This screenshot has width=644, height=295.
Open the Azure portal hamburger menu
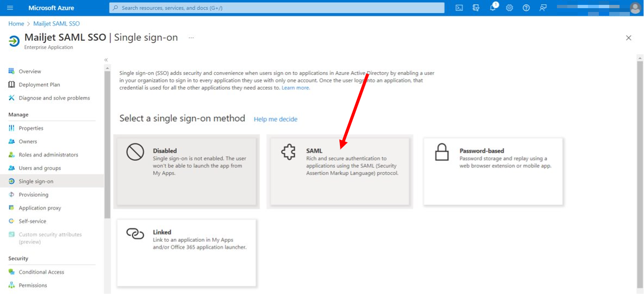tap(10, 8)
